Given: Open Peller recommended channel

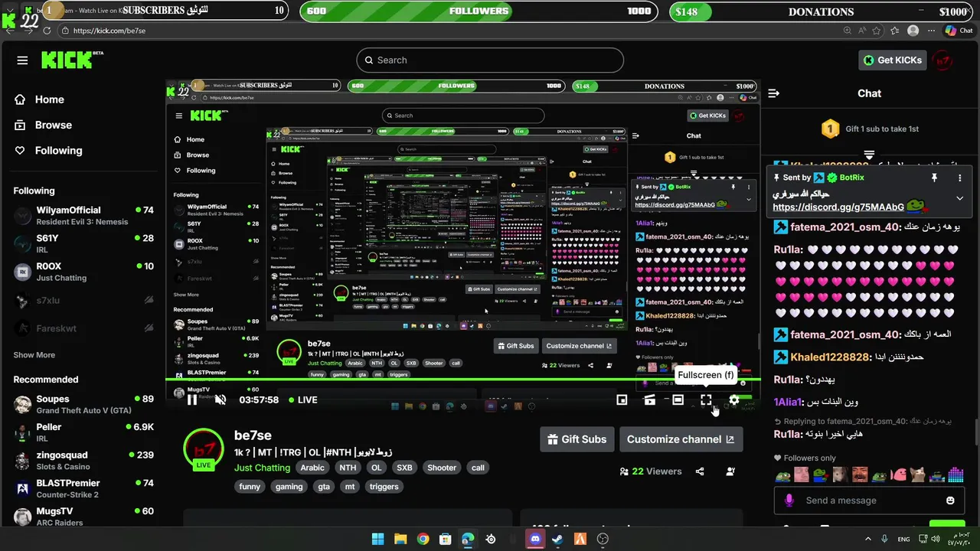Looking at the screenshot, I should pyautogui.click(x=83, y=432).
